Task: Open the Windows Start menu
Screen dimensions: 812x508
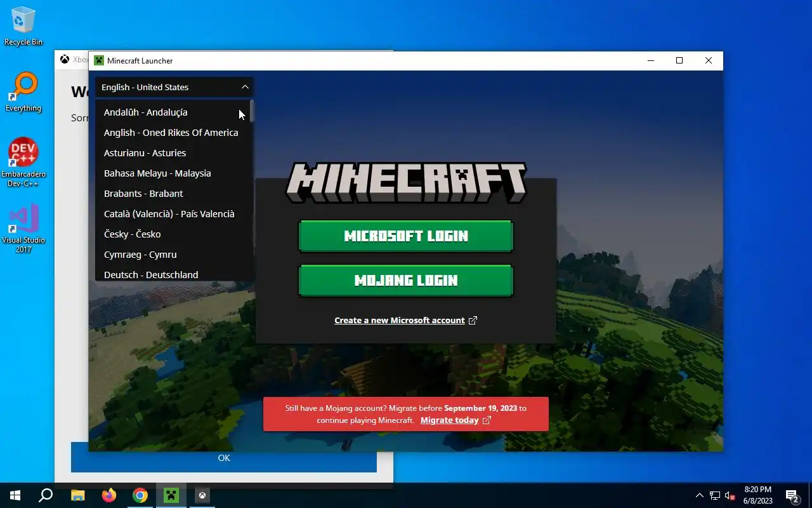Action: coord(15,495)
